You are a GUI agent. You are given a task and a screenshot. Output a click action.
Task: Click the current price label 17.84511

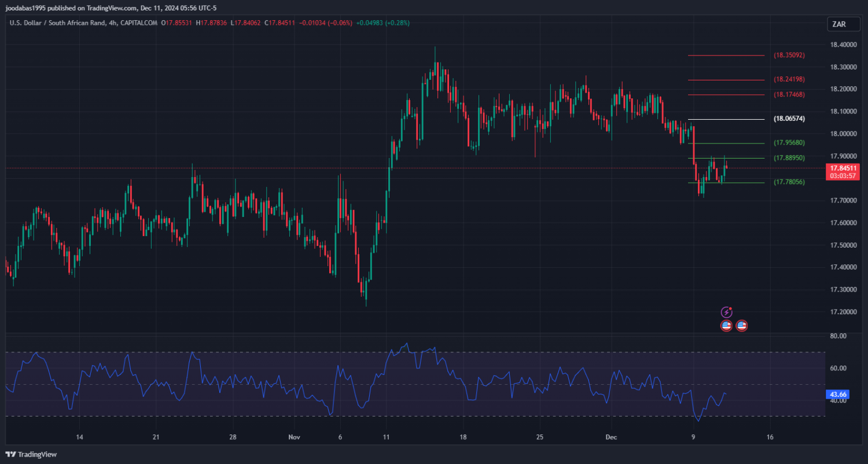pyautogui.click(x=842, y=168)
